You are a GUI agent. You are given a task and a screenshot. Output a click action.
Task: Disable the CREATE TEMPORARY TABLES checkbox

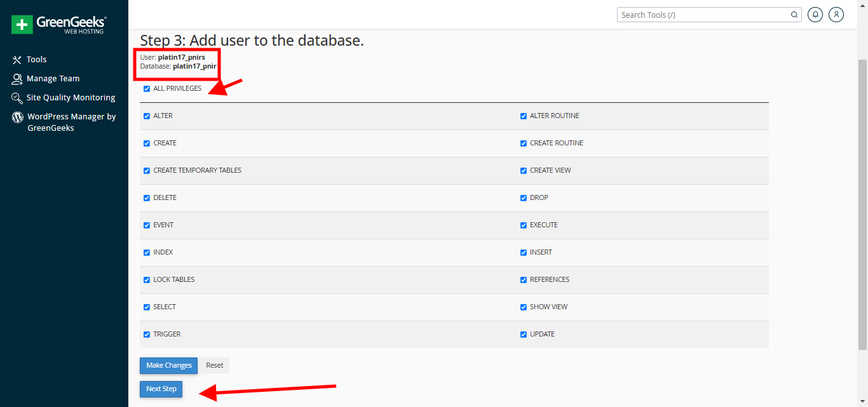click(147, 171)
